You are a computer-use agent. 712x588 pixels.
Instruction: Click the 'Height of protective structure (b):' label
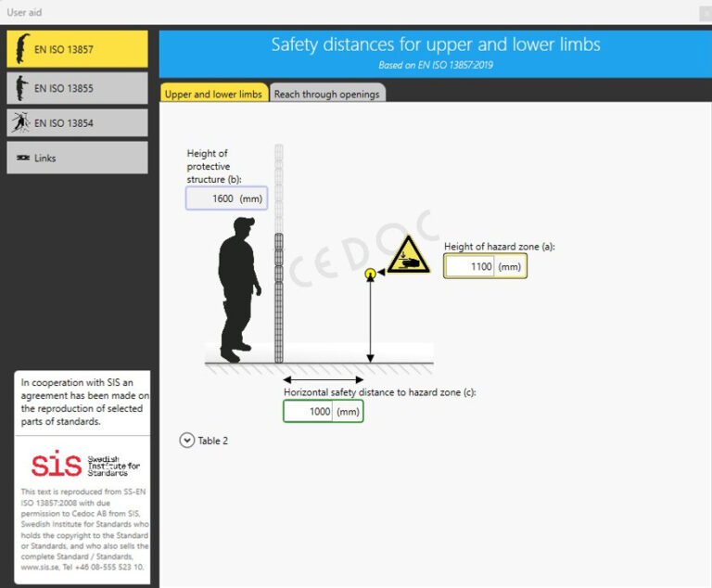(x=214, y=166)
